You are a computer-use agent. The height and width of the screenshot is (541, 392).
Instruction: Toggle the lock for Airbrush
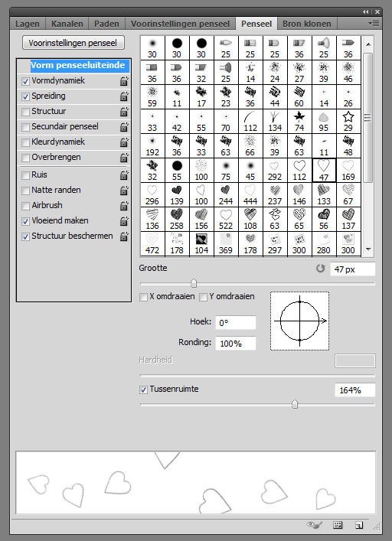point(124,206)
